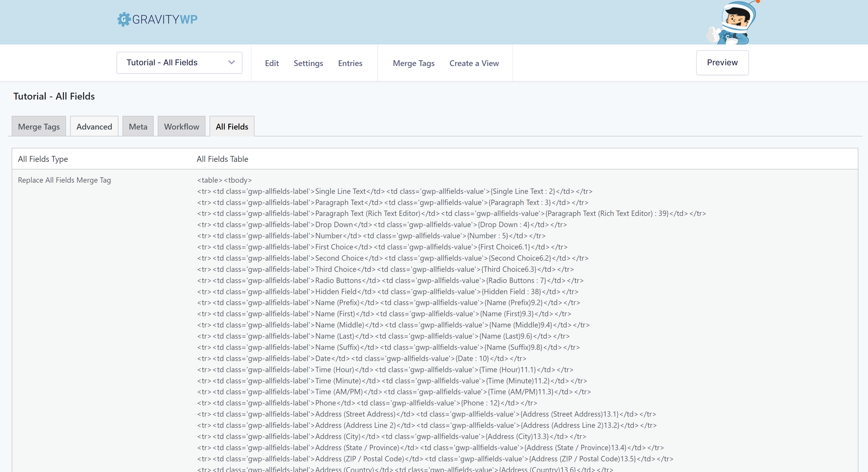This screenshot has width=868, height=472.
Task: Switch to the Workflow tab
Action: [181, 126]
